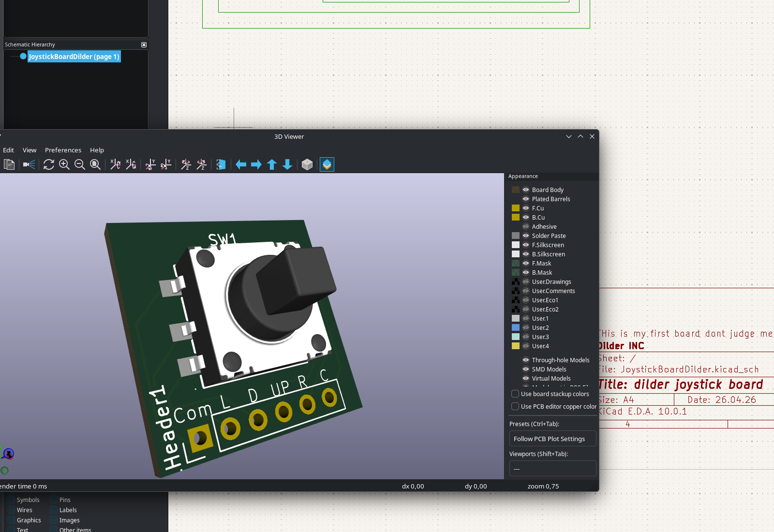The height and width of the screenshot is (532, 774).
Task: Change User.2 blue color swatch
Action: coord(516,327)
